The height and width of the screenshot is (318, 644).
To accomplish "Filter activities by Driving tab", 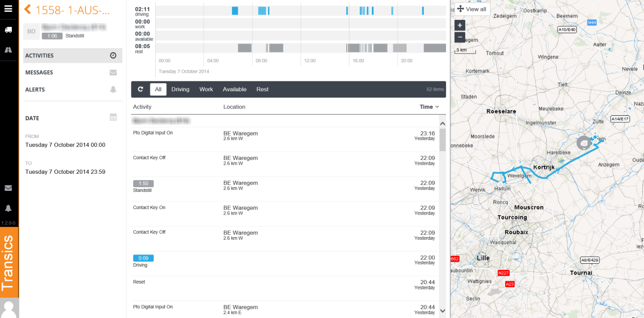I will pyautogui.click(x=180, y=90).
